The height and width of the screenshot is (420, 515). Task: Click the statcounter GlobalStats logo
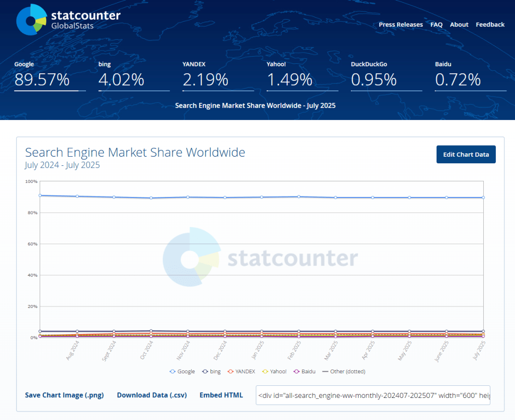click(68, 20)
